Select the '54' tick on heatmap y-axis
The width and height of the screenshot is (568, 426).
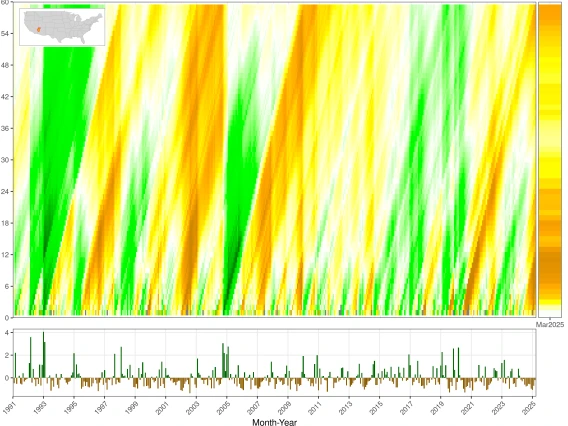tap(5, 34)
